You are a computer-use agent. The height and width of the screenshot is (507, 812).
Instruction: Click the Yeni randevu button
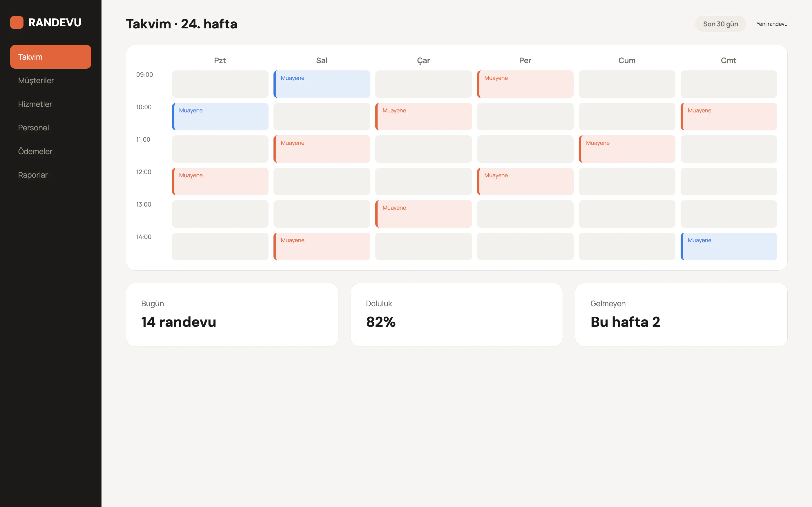772,24
